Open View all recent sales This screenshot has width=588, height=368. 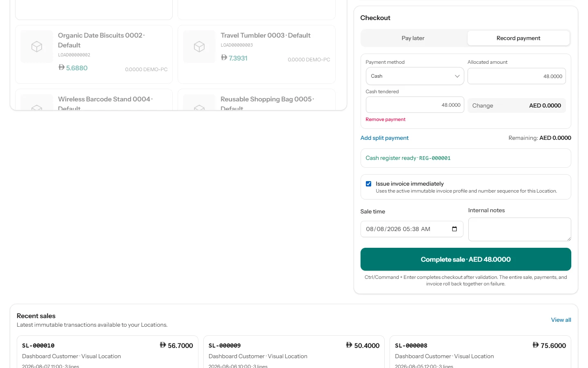click(x=561, y=320)
